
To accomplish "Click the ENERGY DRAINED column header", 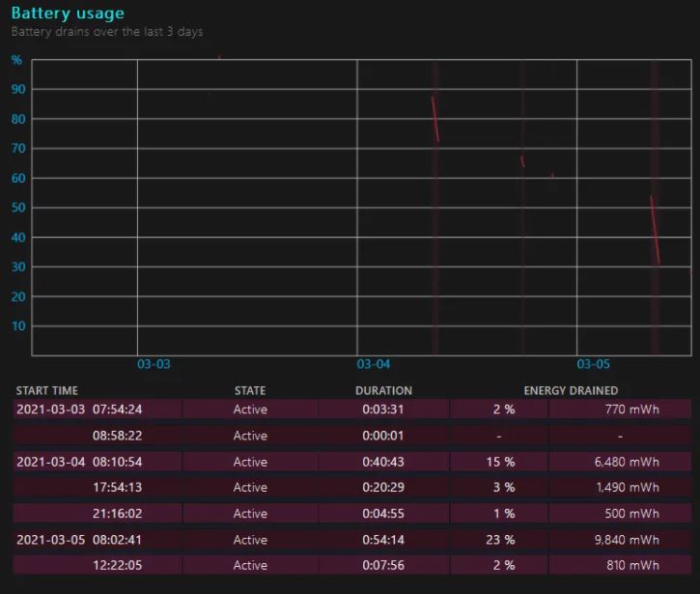I will click(x=571, y=391).
